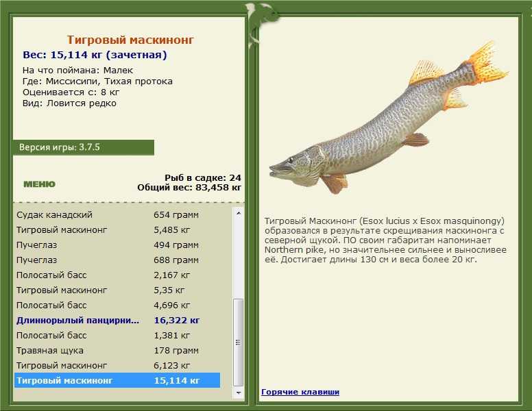Click the fish list scroll down arrow

click(x=239, y=393)
